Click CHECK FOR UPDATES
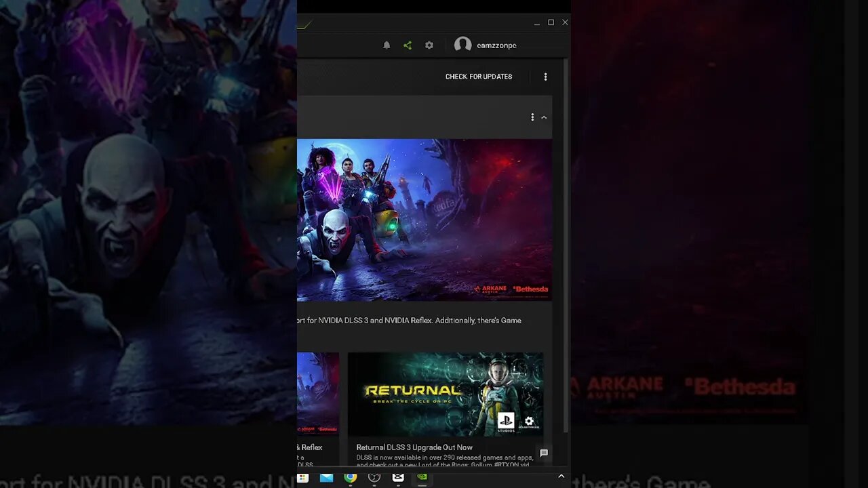This screenshot has height=488, width=868. [x=479, y=77]
